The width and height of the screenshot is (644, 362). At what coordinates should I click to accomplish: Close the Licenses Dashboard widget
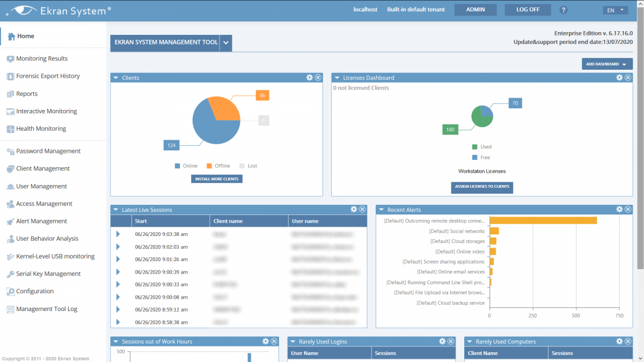pyautogui.click(x=628, y=78)
